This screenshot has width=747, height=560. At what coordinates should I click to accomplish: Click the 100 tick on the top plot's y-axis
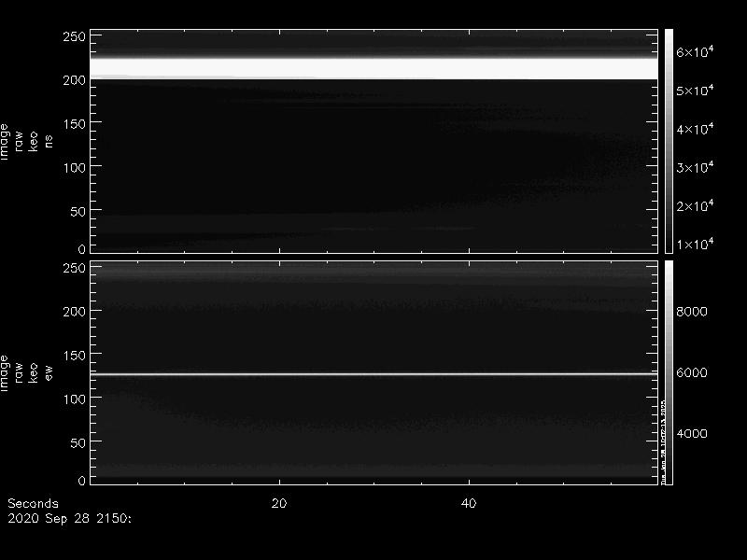(74, 167)
